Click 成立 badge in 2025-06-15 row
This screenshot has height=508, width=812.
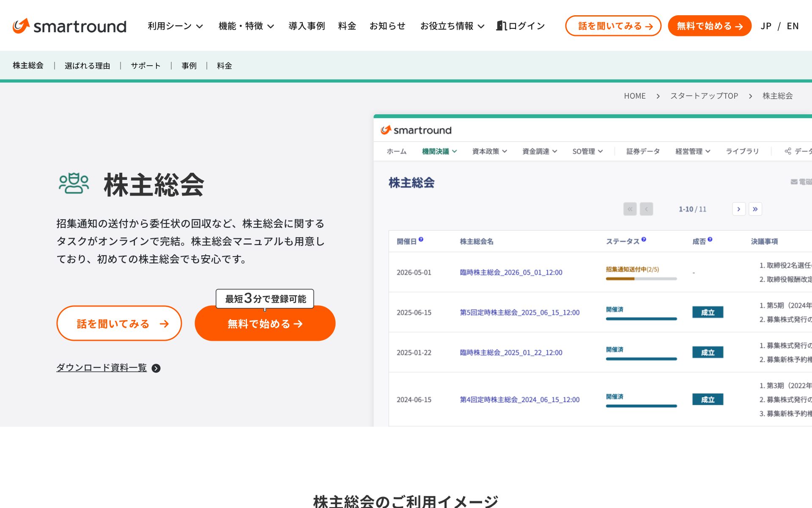(708, 312)
